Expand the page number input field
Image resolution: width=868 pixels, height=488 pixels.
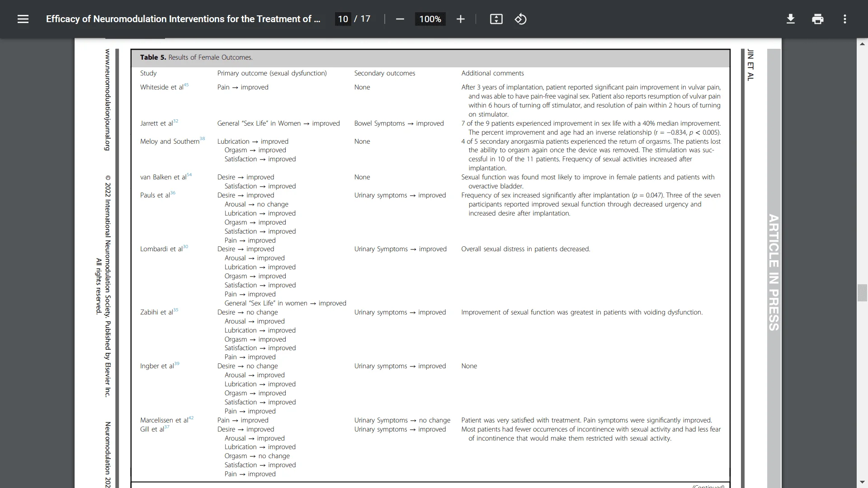pos(343,19)
